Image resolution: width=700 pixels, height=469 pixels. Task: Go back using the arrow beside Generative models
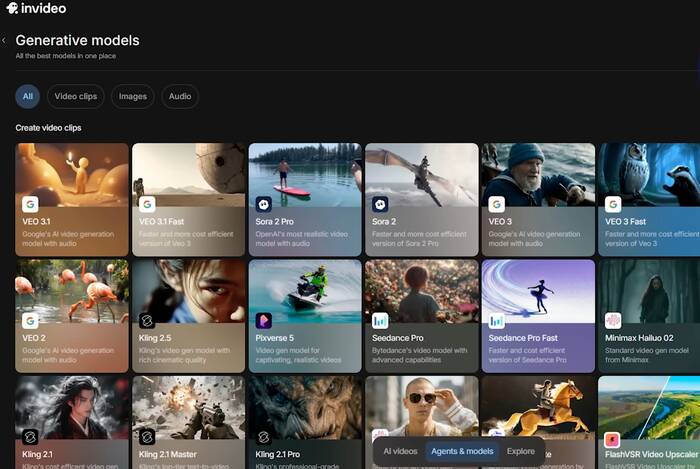[x=4, y=41]
